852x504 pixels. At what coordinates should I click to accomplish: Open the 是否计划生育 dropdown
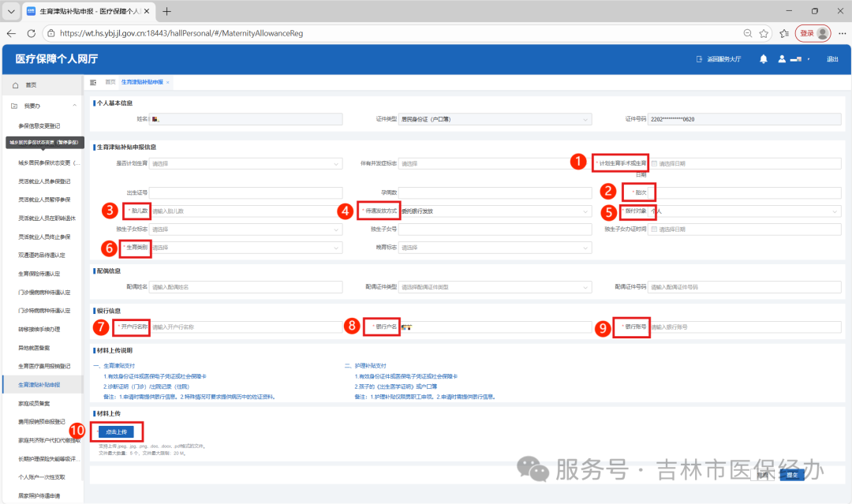(245, 163)
